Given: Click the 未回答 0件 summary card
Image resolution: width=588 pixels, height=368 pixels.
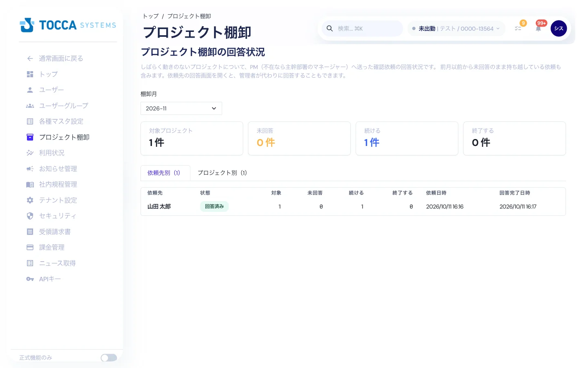Looking at the screenshot, I should click(299, 138).
